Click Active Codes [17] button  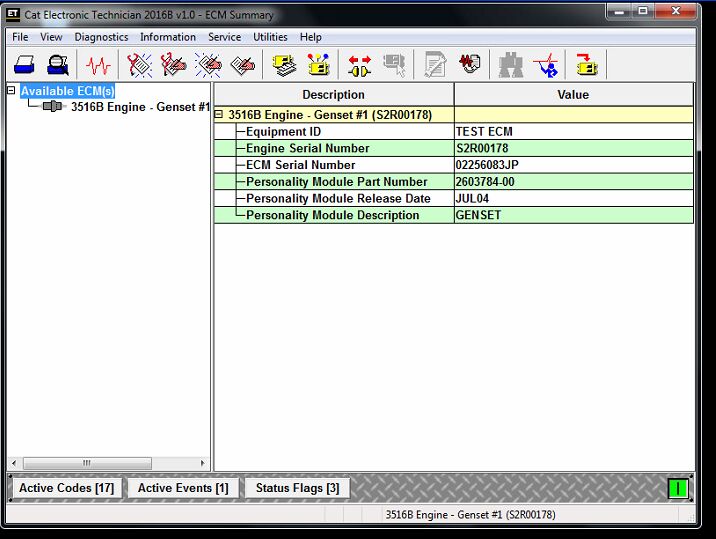[67, 488]
